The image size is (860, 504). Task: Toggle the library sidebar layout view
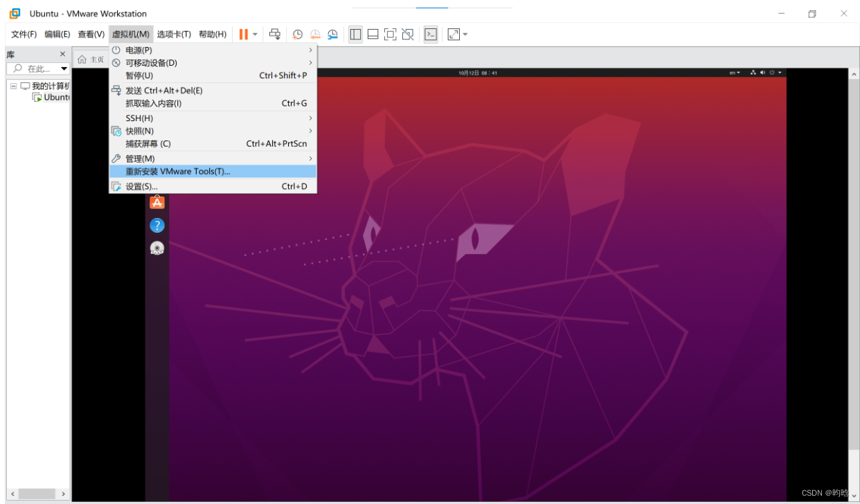pos(355,34)
